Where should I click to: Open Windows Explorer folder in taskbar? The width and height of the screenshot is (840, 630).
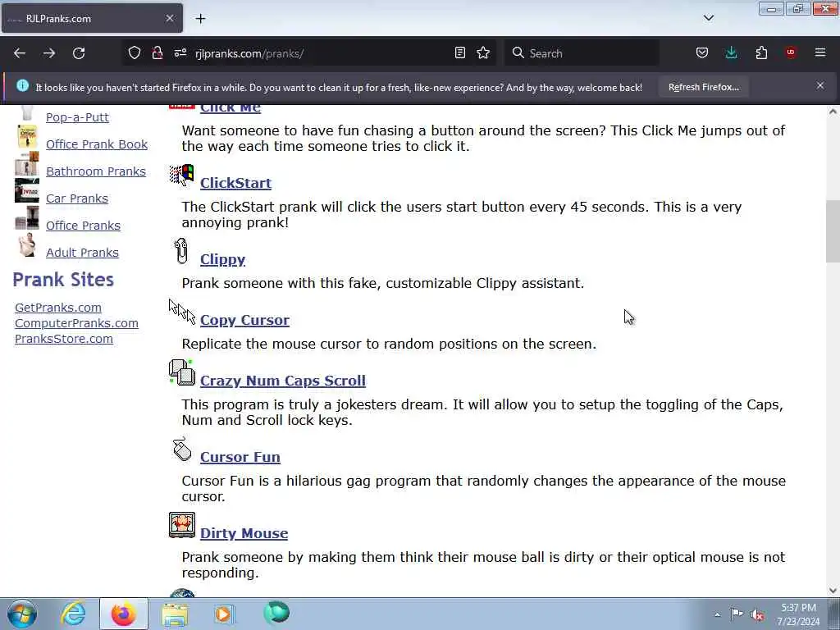click(x=175, y=614)
